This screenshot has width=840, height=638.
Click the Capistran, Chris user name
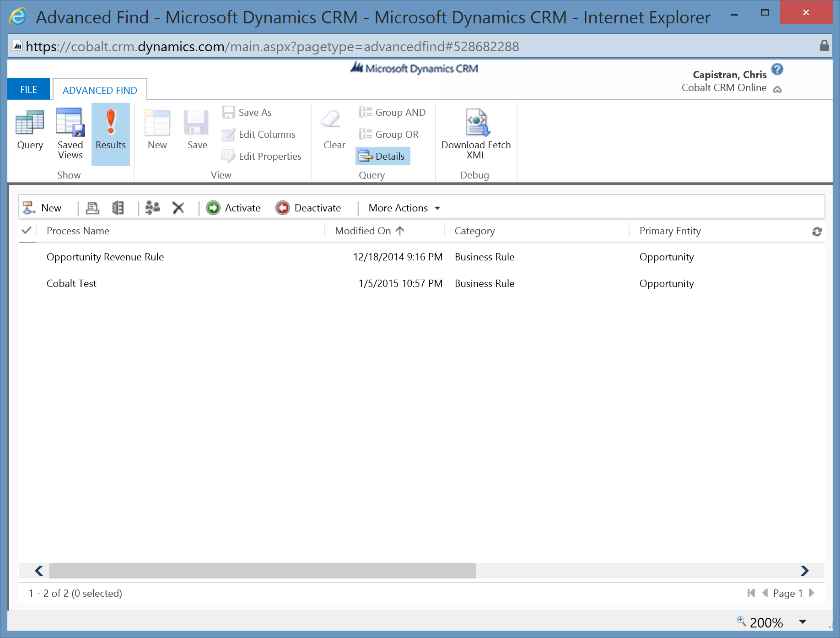pyautogui.click(x=729, y=75)
